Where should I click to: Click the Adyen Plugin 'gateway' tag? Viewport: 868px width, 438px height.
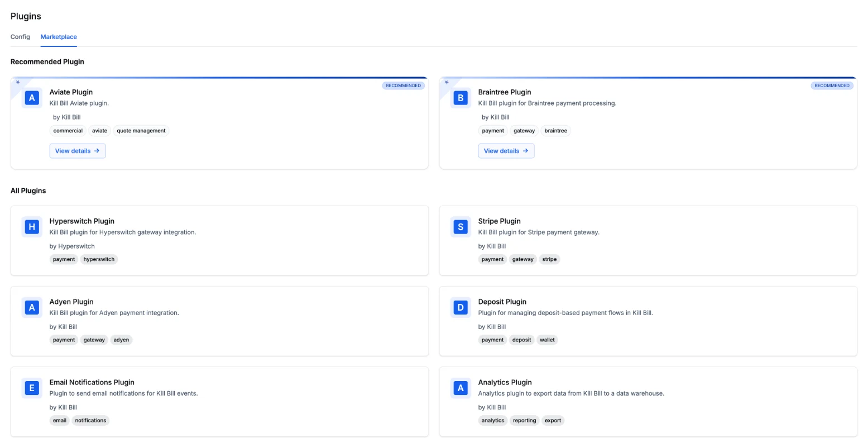94,340
